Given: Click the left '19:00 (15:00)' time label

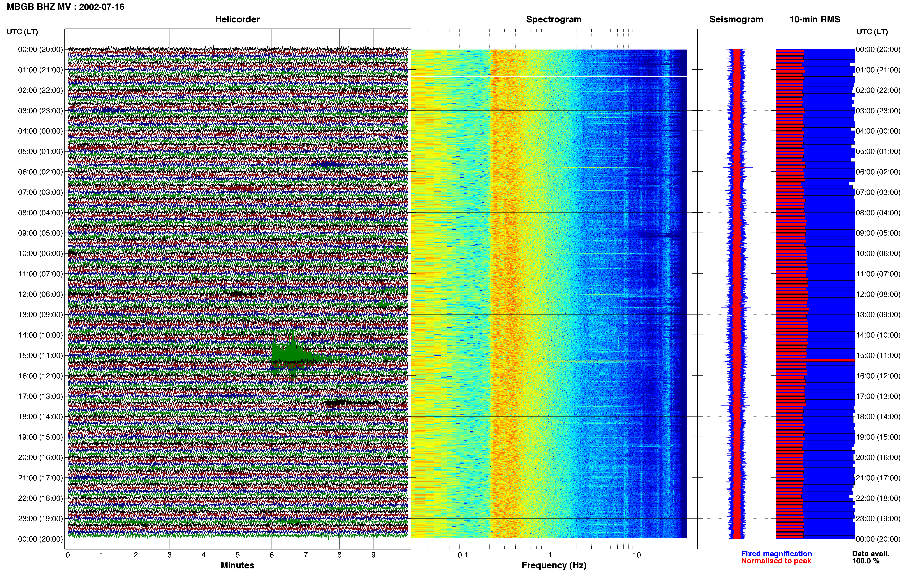Looking at the screenshot, I should coord(41,437).
